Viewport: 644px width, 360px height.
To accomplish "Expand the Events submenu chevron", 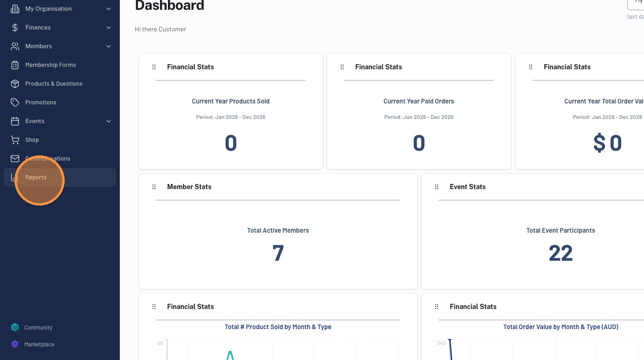I will (109, 121).
